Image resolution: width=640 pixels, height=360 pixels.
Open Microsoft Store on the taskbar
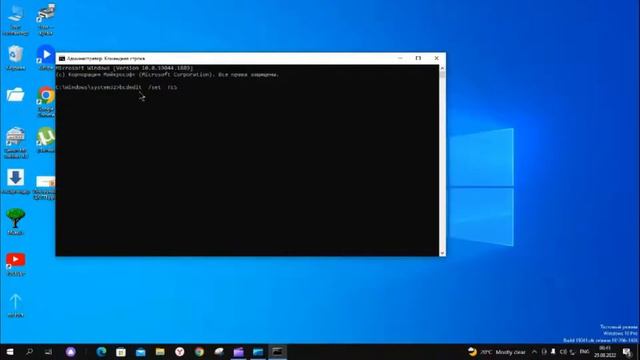tap(121, 352)
